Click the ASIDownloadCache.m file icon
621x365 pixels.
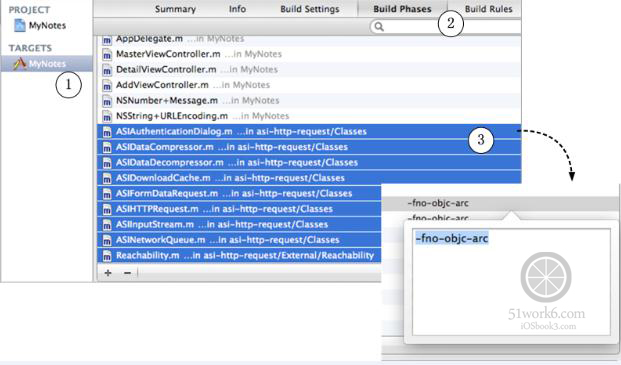tap(107, 178)
